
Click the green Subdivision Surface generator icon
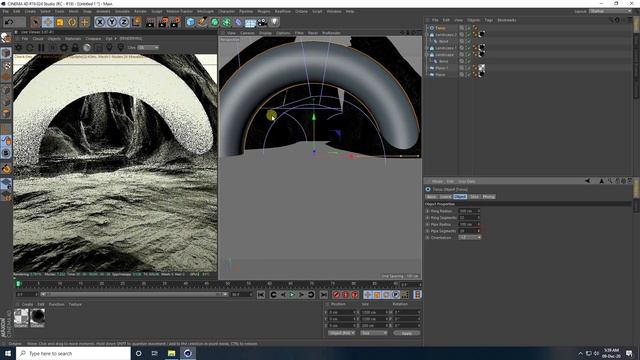point(215,22)
